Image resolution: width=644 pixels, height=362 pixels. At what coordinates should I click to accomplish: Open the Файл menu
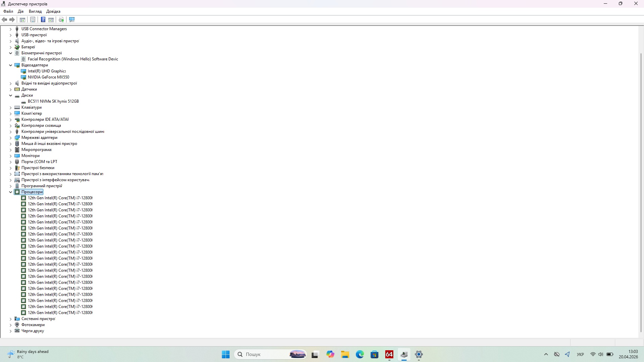[8, 11]
